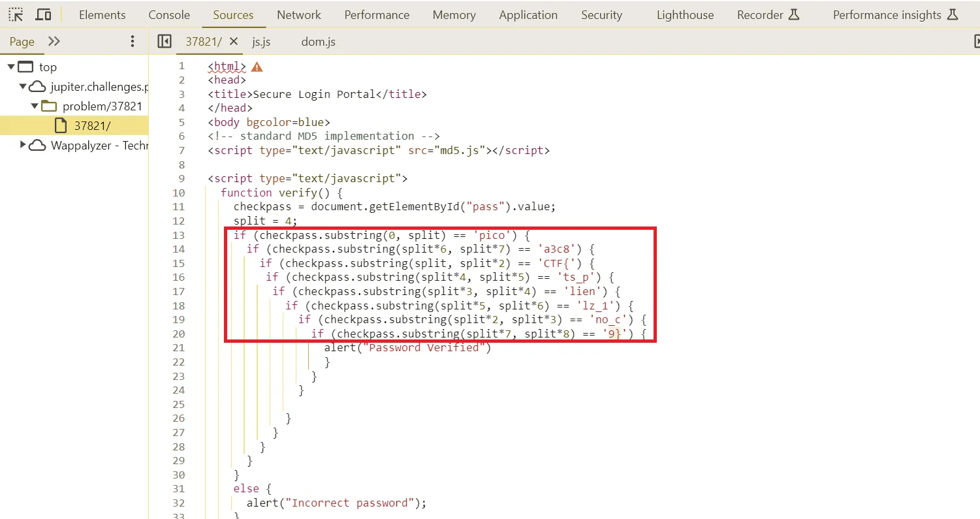Screen dimensions: 980x519
Task: Close the 37821/ file tab
Action: click(234, 42)
